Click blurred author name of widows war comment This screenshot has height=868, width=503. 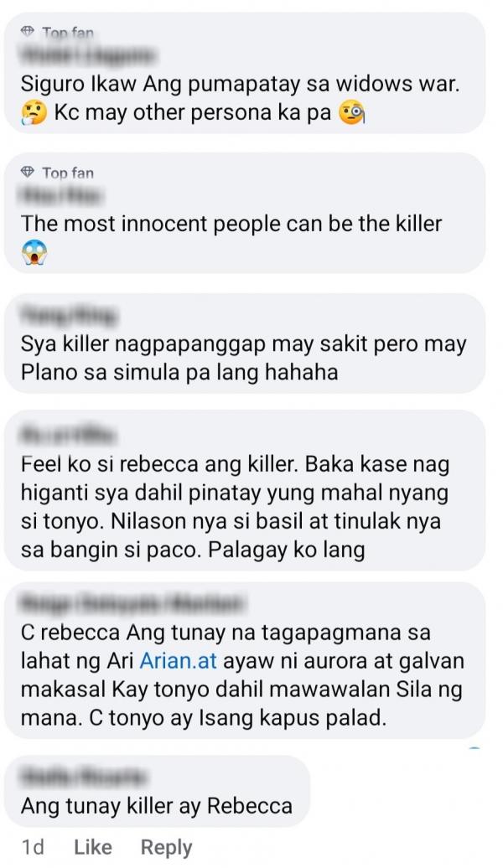click(87, 55)
